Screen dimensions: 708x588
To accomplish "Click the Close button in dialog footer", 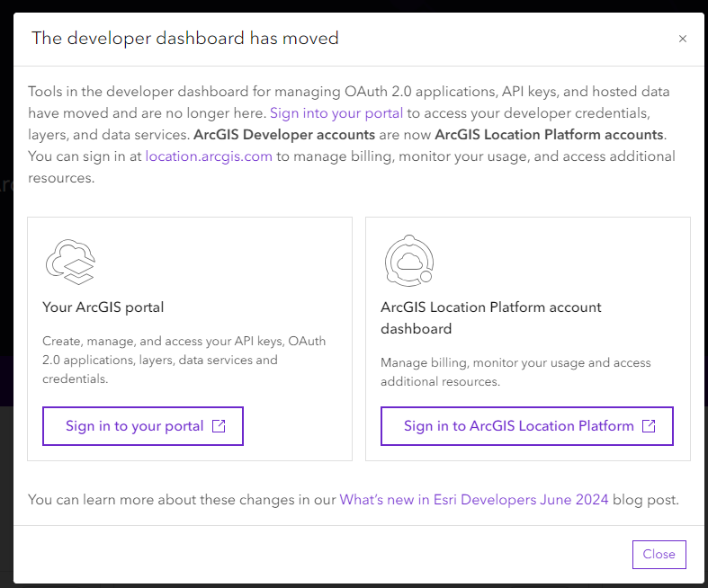I will 659,555.
